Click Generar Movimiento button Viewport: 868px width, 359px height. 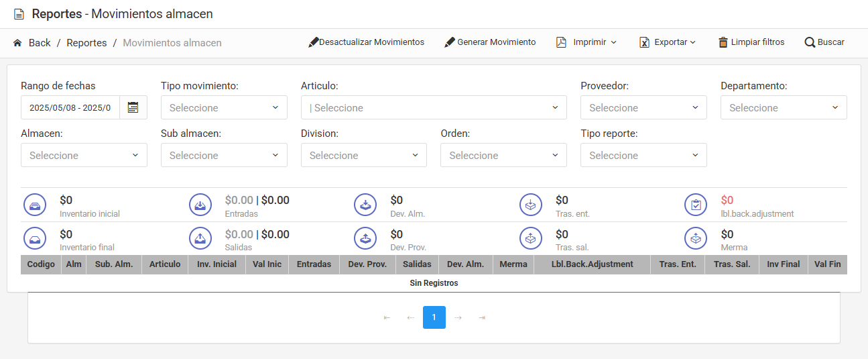(x=490, y=42)
